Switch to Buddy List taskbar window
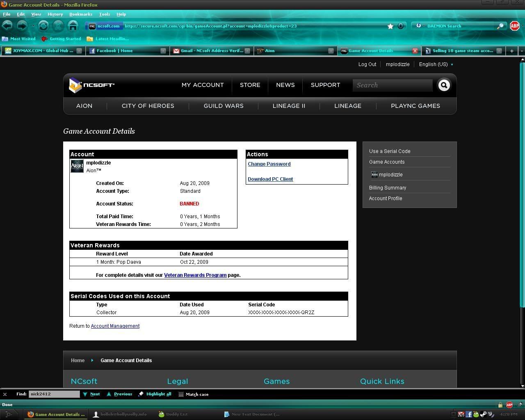 pyautogui.click(x=173, y=414)
